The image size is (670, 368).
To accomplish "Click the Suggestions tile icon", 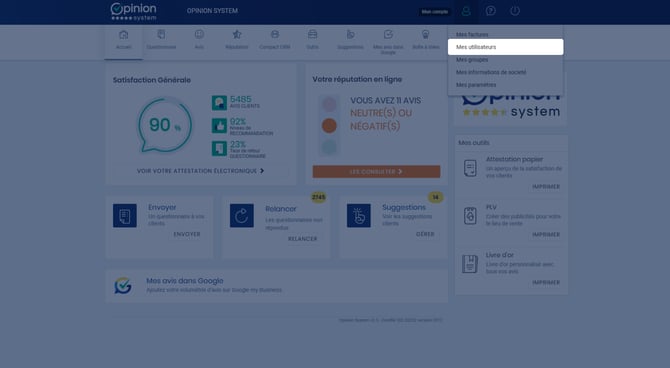I will point(359,215).
